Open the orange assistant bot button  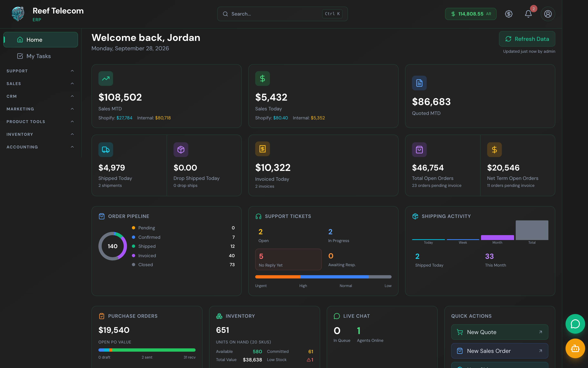(575, 349)
